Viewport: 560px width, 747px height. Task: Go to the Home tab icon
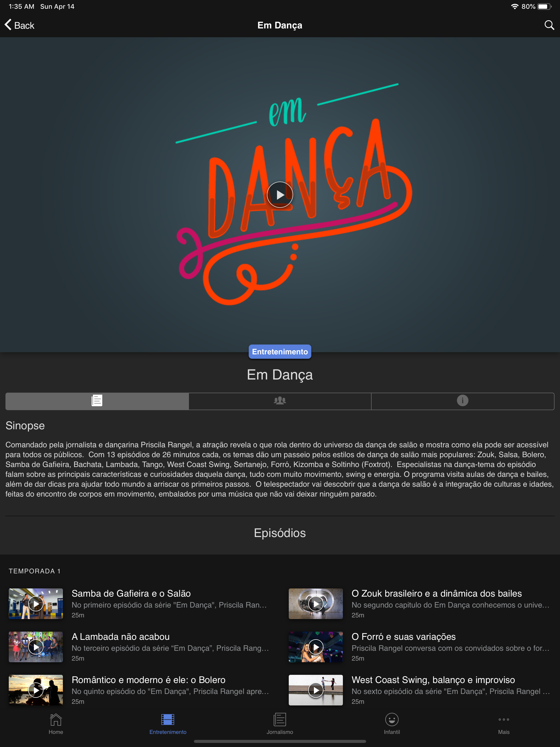(56, 719)
